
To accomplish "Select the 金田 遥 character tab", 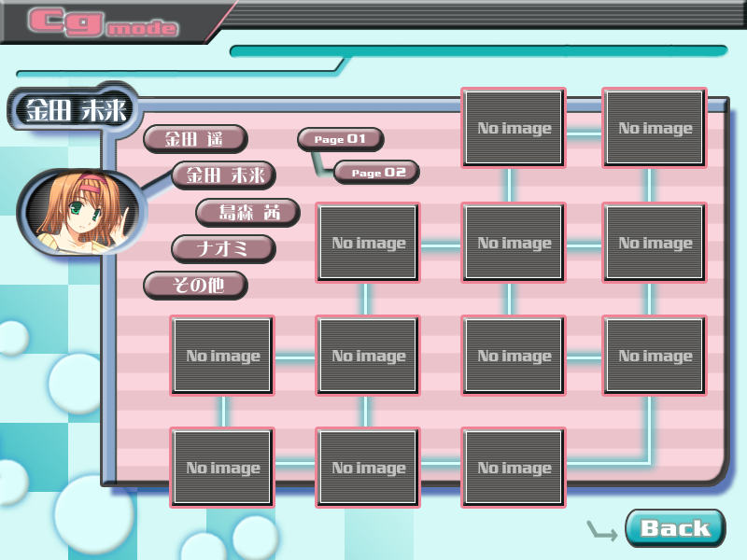I will [x=195, y=139].
